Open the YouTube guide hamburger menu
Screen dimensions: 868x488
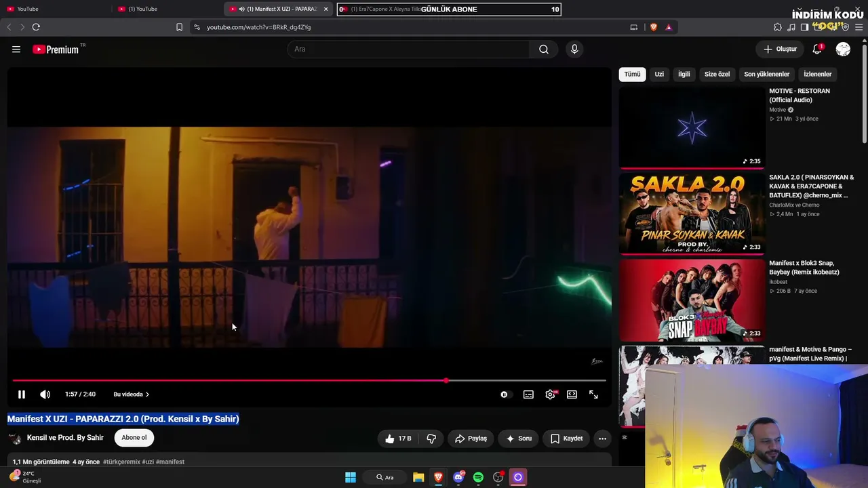point(16,49)
